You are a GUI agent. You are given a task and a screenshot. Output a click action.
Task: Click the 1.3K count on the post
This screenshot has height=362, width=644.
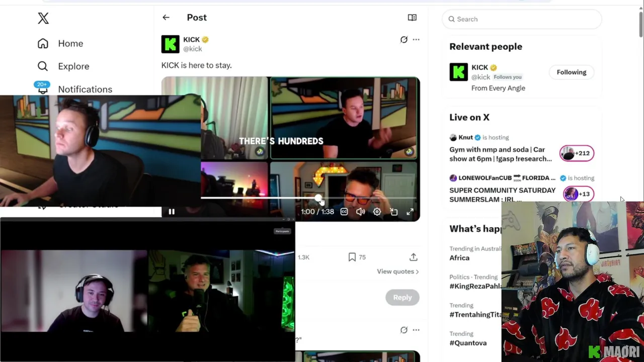pos(303,257)
